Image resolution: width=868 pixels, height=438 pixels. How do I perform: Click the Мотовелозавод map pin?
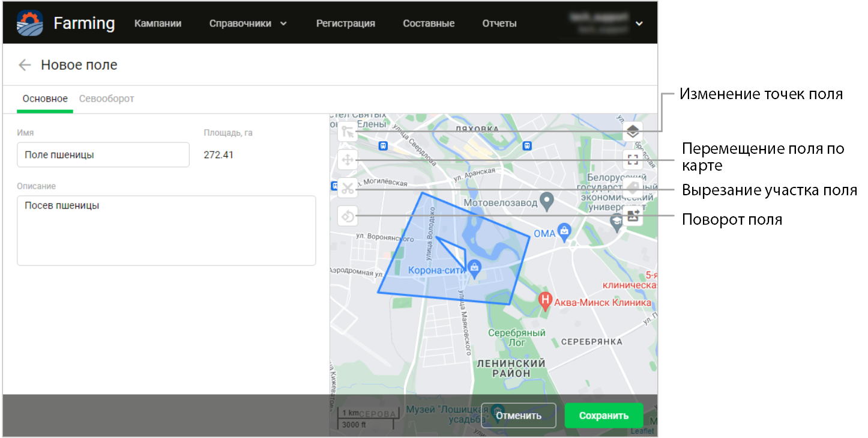click(546, 201)
